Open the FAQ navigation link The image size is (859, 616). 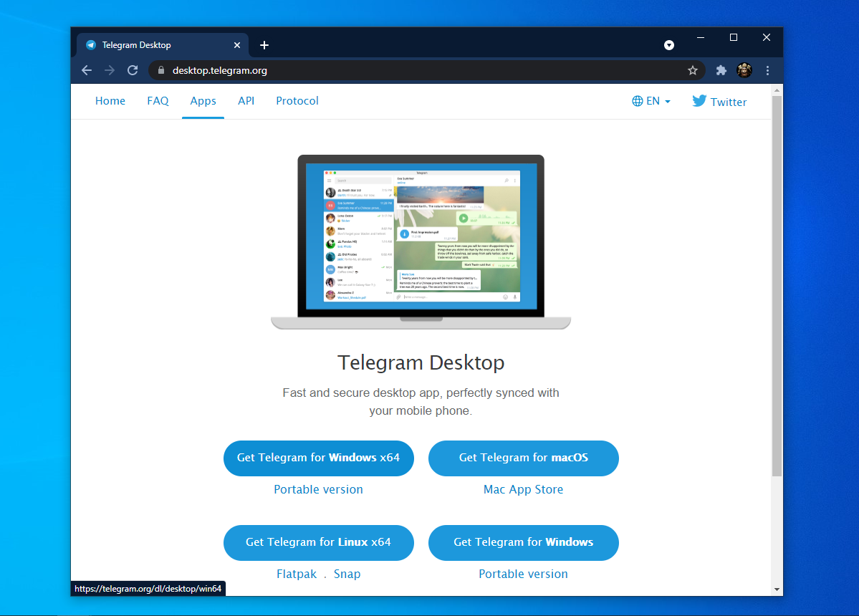point(158,101)
